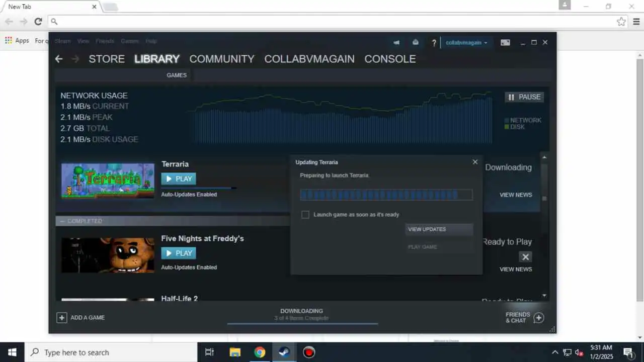Open the Apps bookmarks shortcut

pos(17,40)
